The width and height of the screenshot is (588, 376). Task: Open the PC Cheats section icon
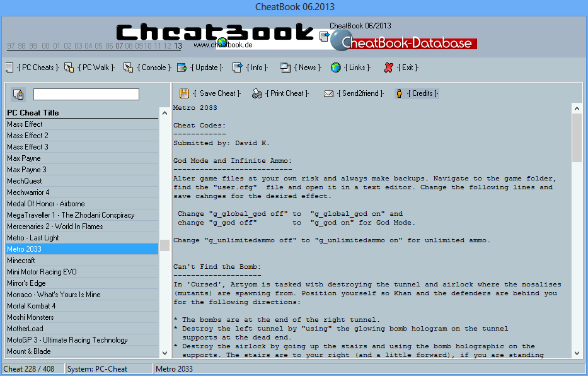click(x=9, y=68)
